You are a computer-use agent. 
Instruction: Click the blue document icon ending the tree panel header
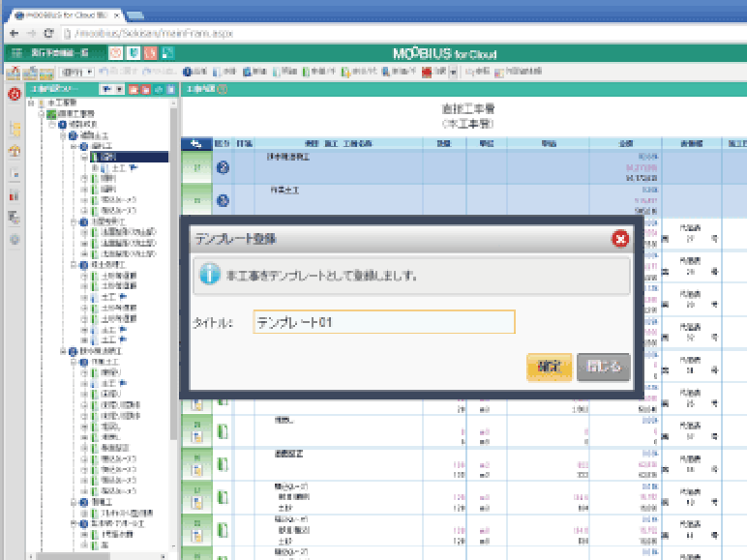(171, 90)
